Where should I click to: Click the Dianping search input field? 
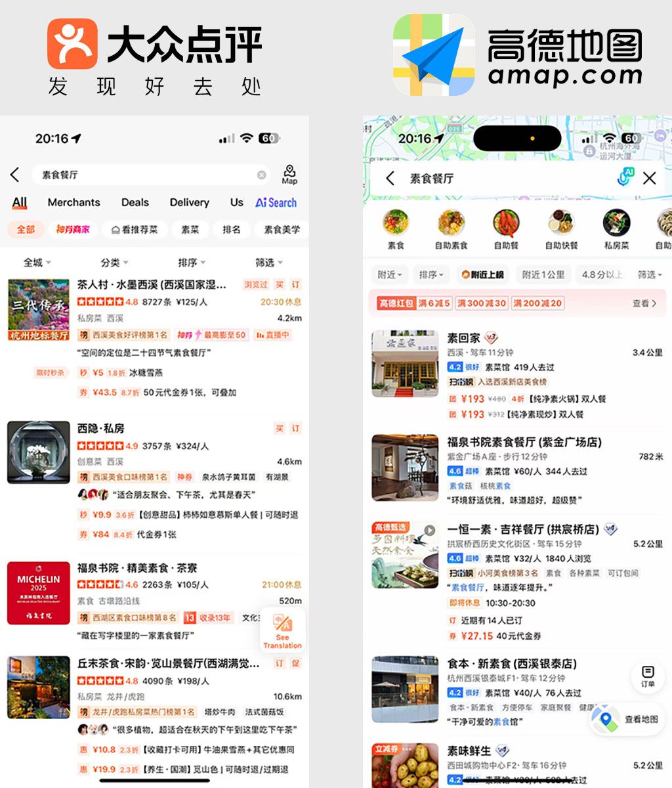[x=151, y=175]
